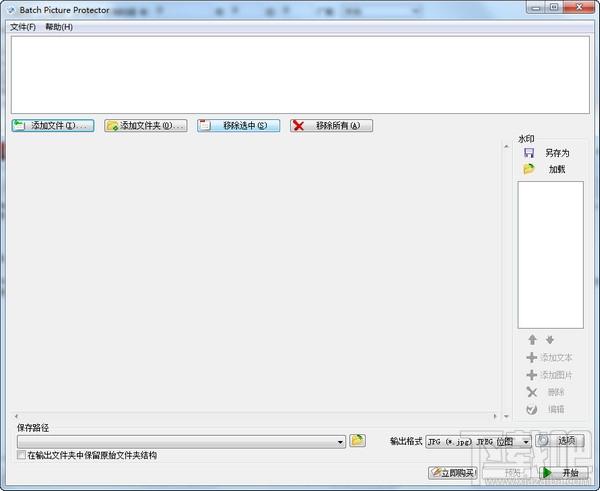Click the 添加文件夹 button
Screen dimensions: 600x491
pyautogui.click(x=146, y=126)
